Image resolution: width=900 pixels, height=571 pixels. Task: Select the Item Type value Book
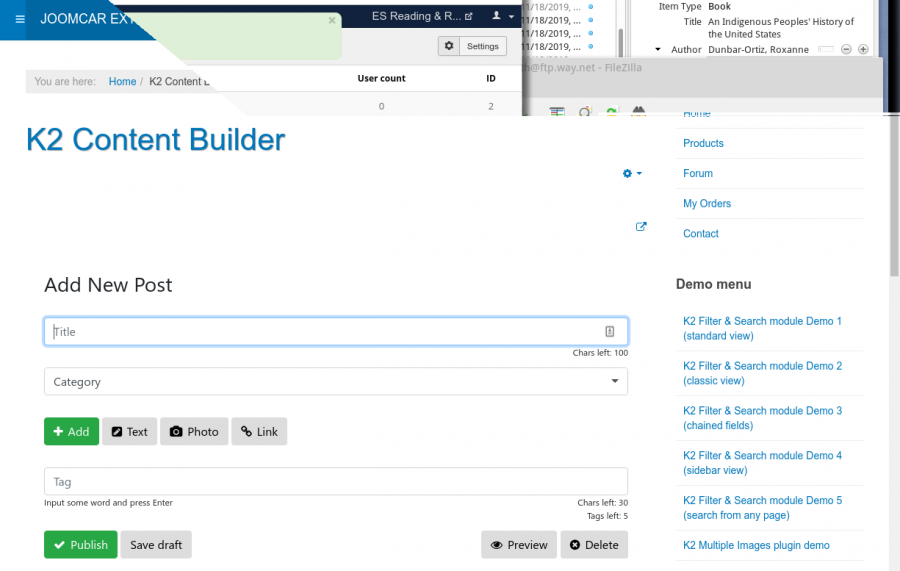tap(719, 6)
